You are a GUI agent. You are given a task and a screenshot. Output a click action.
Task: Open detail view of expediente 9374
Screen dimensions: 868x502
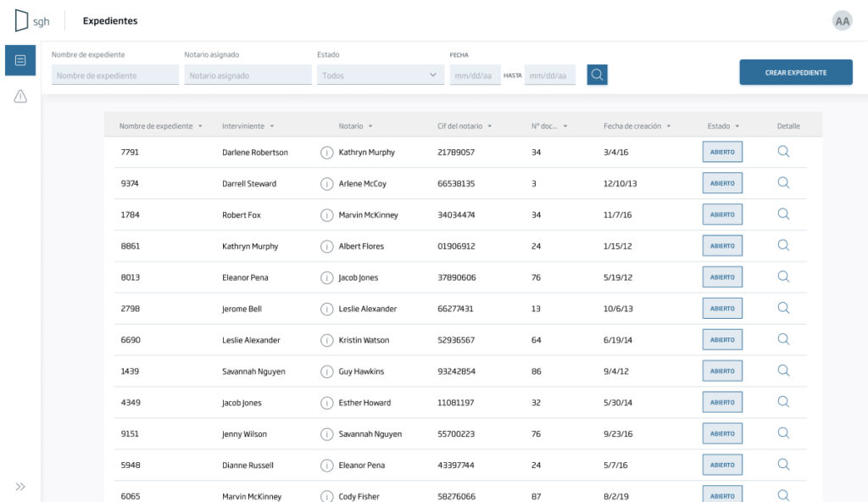coord(782,183)
